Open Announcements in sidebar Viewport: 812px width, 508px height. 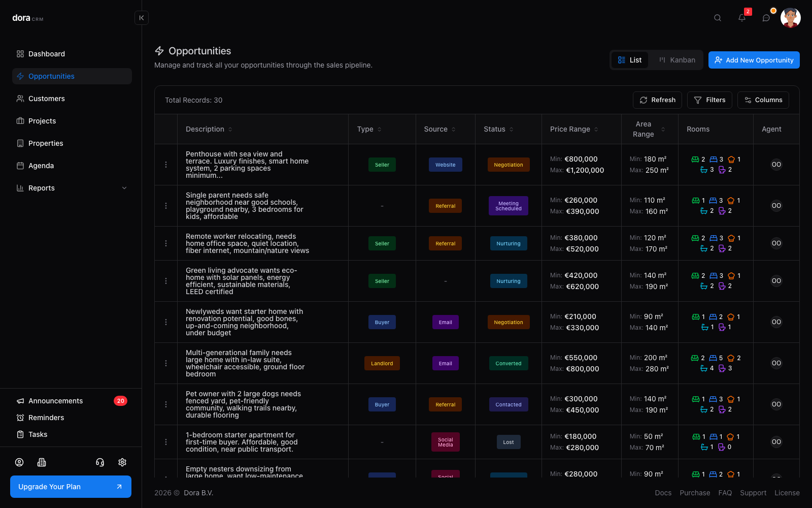click(x=72, y=401)
